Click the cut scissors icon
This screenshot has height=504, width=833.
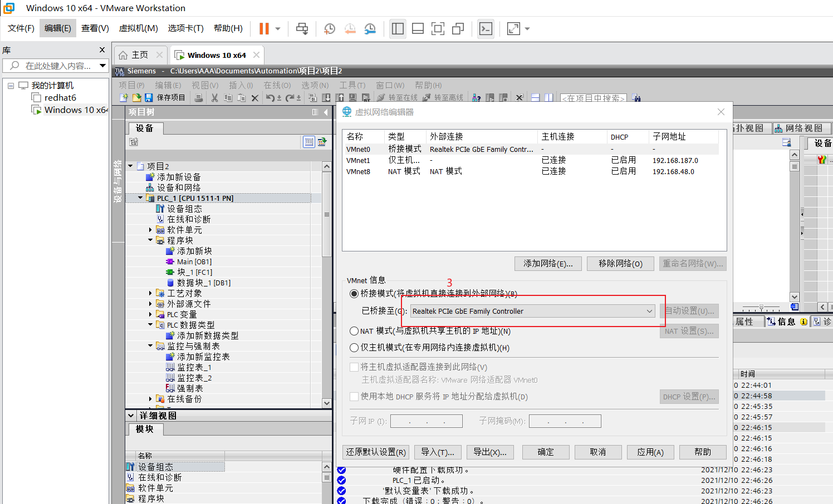pyautogui.click(x=214, y=98)
